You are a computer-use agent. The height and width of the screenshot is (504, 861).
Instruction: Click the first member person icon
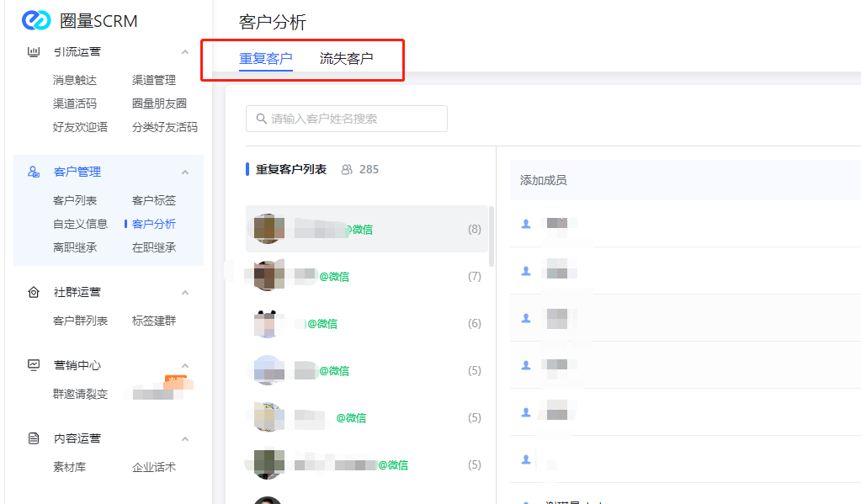tap(526, 224)
